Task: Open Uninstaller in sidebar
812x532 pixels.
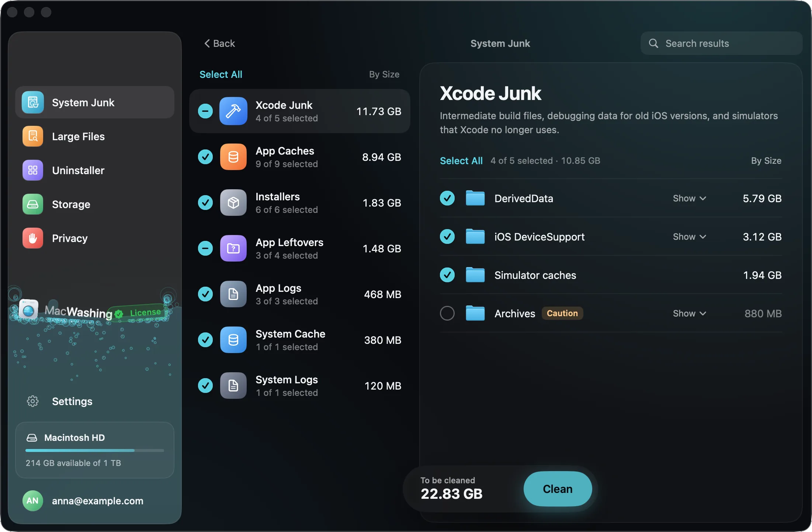Action: click(x=95, y=170)
